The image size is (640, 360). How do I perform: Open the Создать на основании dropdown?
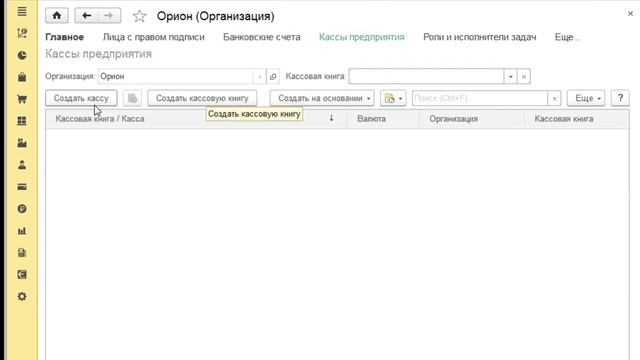tap(322, 98)
